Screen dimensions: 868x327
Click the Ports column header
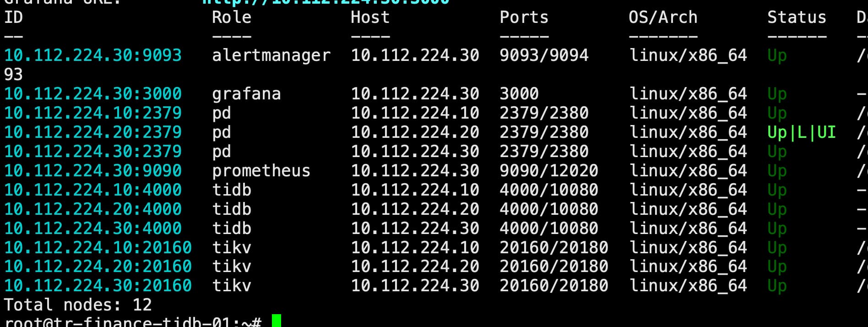click(524, 17)
